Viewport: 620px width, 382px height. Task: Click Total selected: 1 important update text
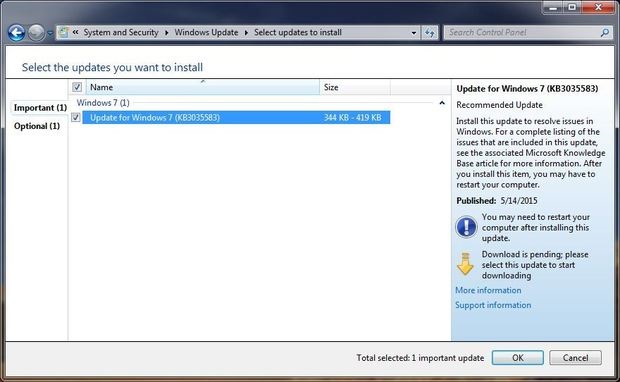tap(420, 358)
